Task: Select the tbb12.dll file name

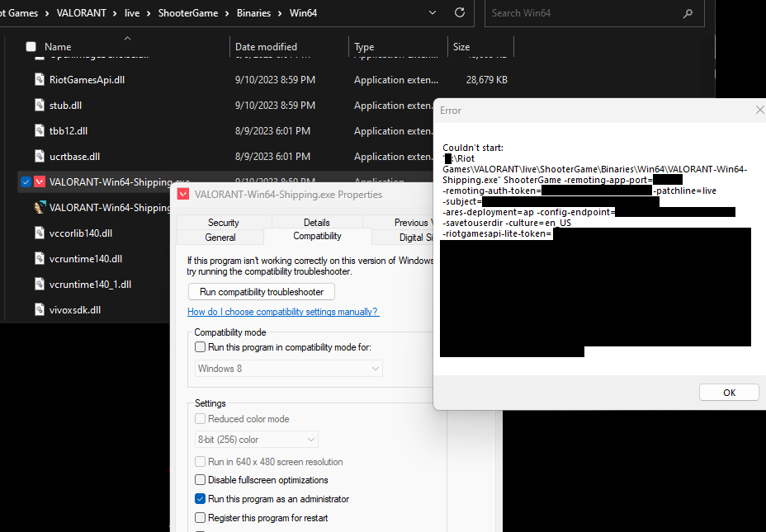Action: tap(69, 131)
